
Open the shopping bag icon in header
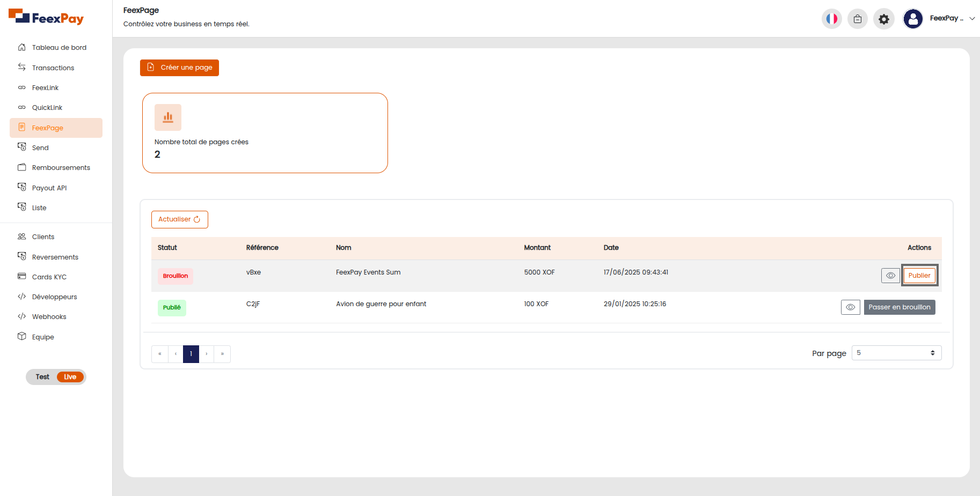pos(858,19)
